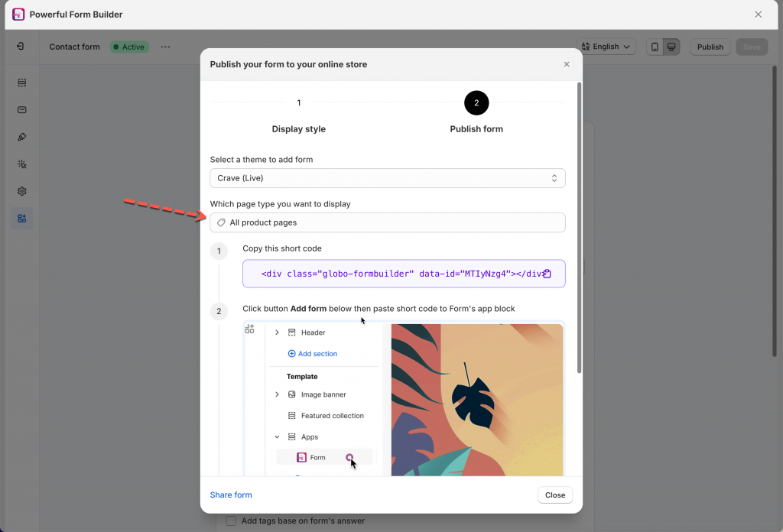
Task: Click the exit editor icon in sidebar
Action: [x=21, y=47]
